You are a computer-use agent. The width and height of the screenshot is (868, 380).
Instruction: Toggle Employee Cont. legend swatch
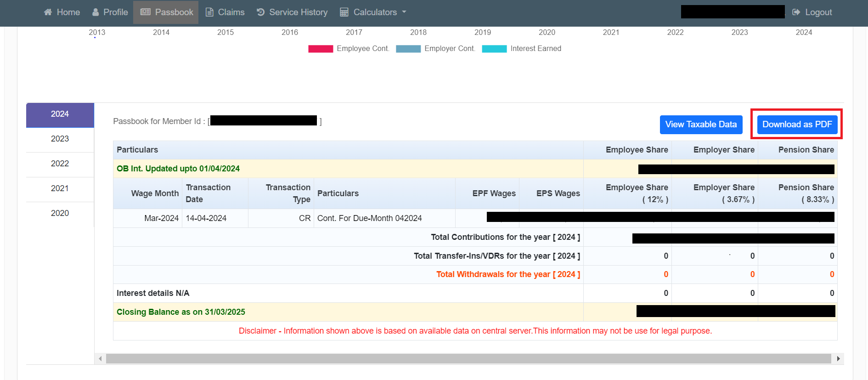321,49
